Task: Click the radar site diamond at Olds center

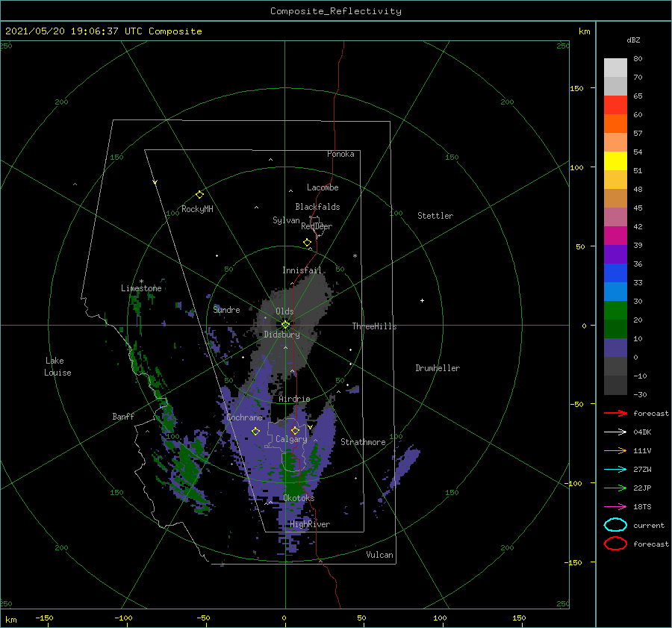Action: pos(285,325)
